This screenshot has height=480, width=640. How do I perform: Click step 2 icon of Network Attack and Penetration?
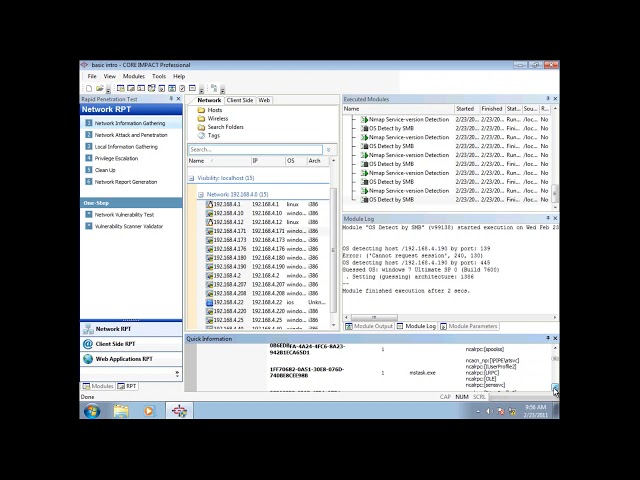[x=89, y=135]
